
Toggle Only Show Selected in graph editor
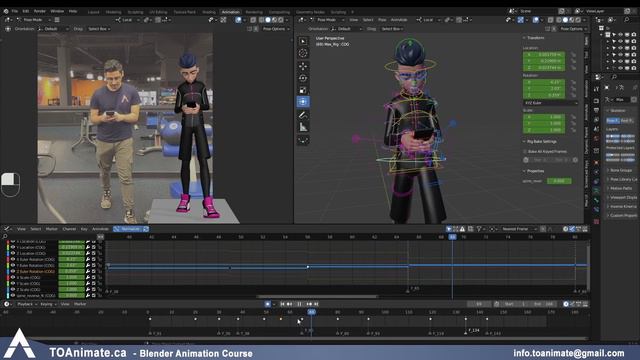(x=449, y=229)
